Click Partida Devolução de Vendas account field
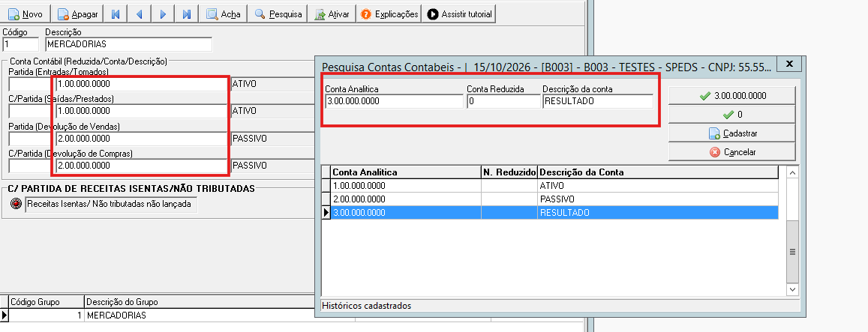Screen dimensions: 868x332 (142, 139)
